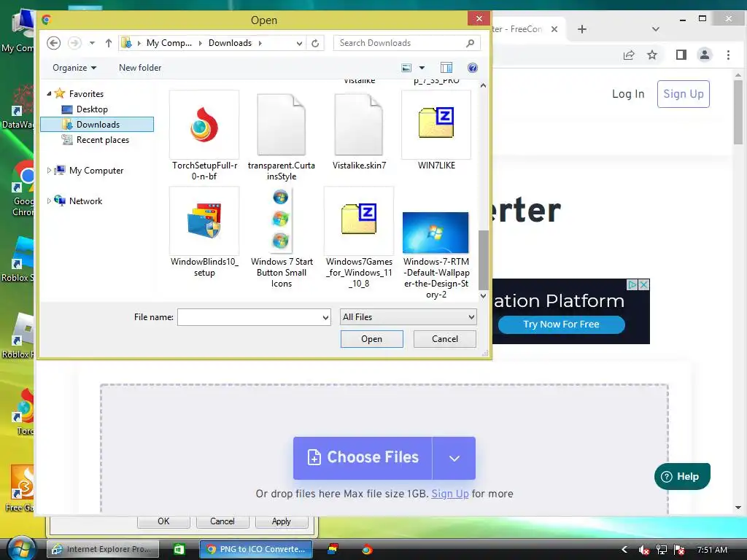
Task: Click in the File name input field
Action: [x=249, y=317]
